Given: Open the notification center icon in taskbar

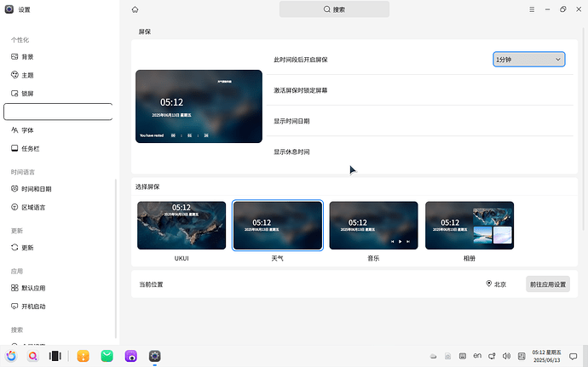Looking at the screenshot, I should (x=574, y=356).
